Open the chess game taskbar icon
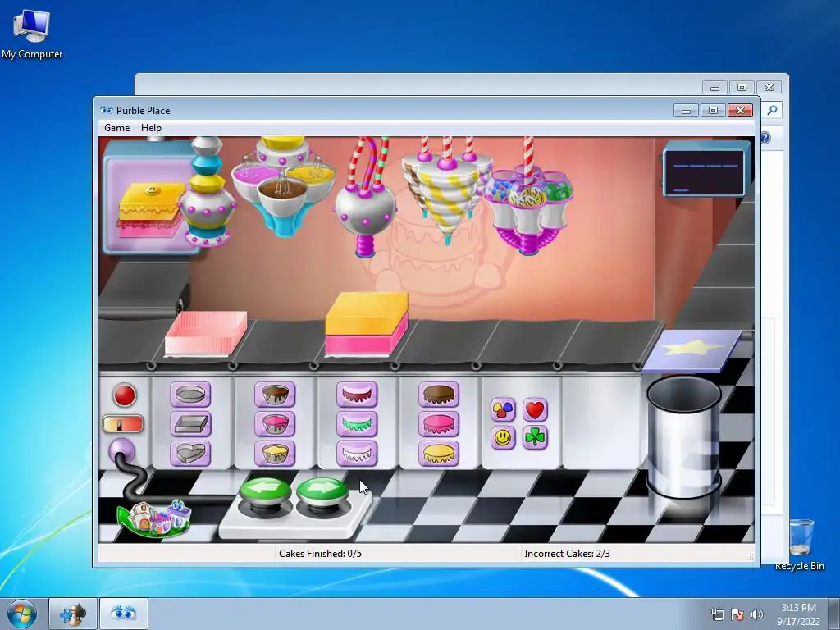This screenshot has height=630, width=840. 73,614
